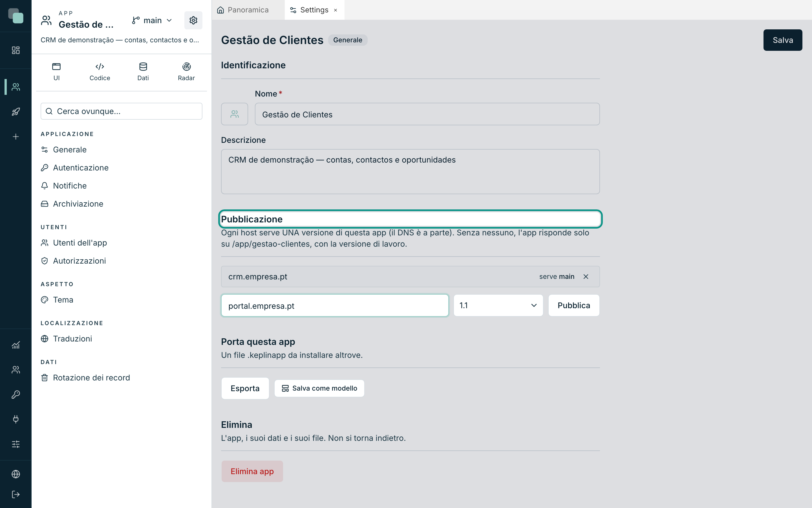
Task: Click Salva come modello button
Action: (319, 388)
